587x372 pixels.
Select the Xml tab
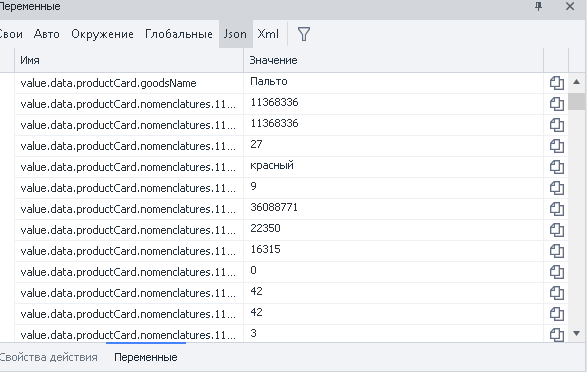tap(268, 34)
